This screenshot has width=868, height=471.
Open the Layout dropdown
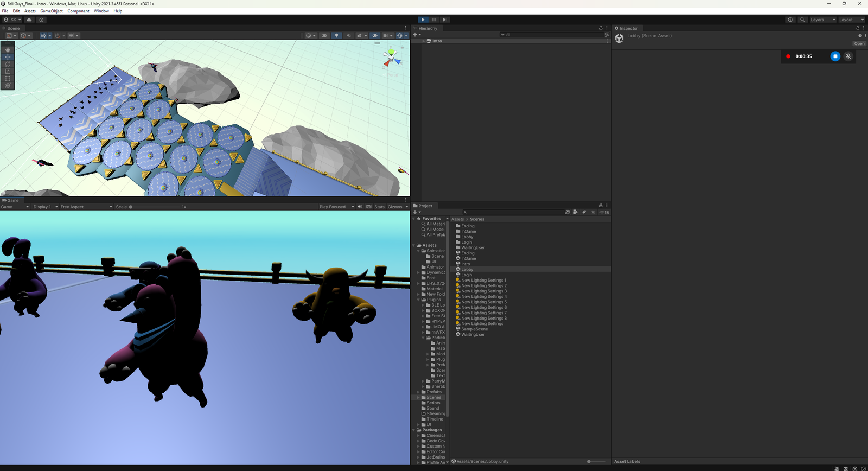click(851, 20)
